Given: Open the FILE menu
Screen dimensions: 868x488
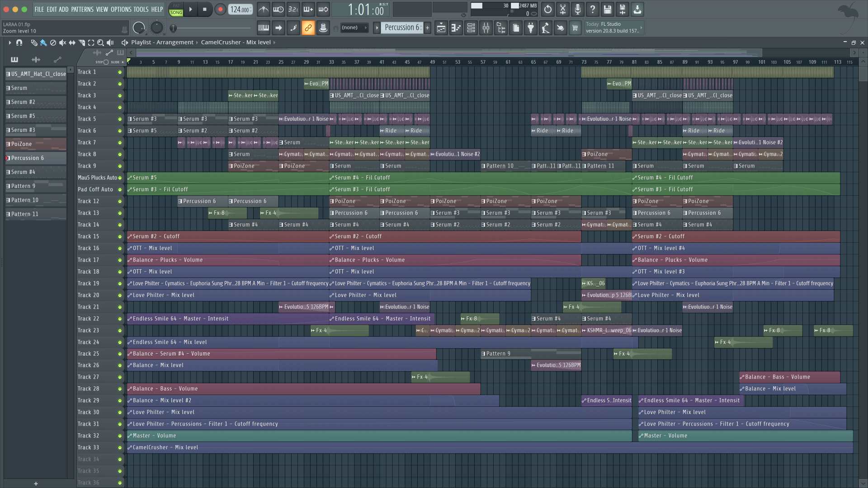Looking at the screenshot, I should point(39,9).
